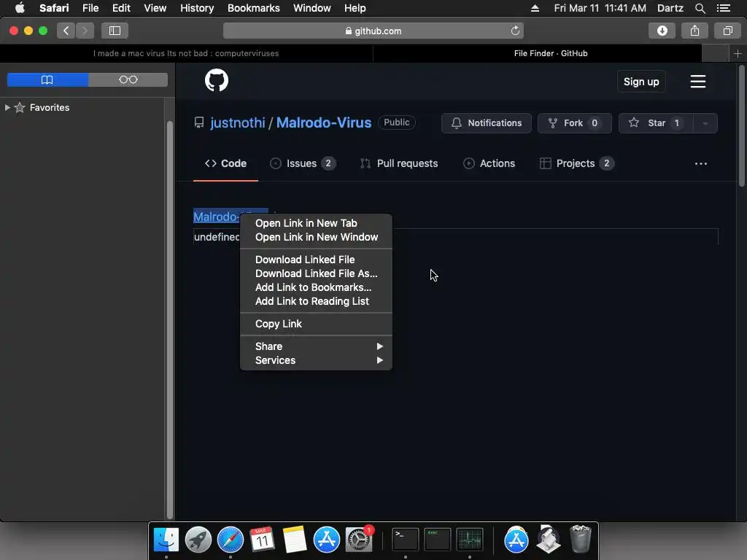Open Notification Center list icon

coord(724,8)
